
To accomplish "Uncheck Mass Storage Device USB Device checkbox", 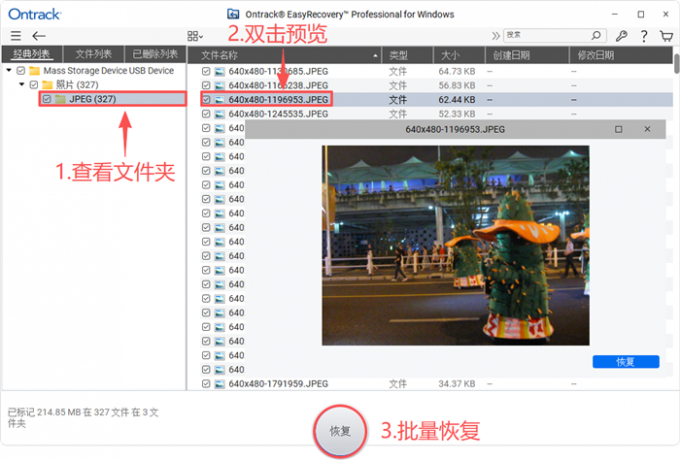I will point(21,70).
